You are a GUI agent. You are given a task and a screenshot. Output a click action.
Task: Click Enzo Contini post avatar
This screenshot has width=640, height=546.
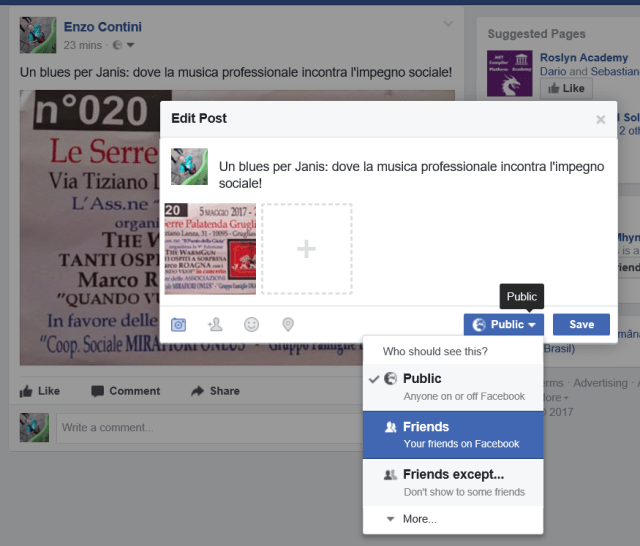coord(38,35)
